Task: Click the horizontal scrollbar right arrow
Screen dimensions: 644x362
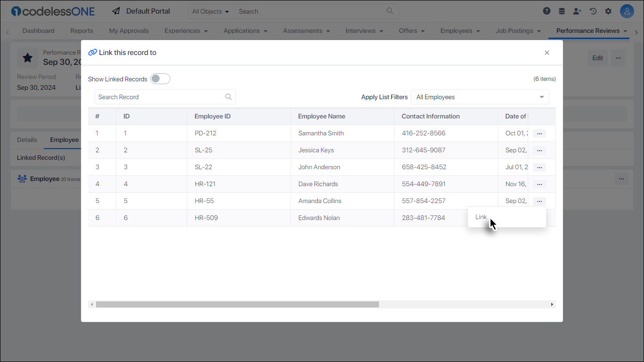Action: coord(551,304)
